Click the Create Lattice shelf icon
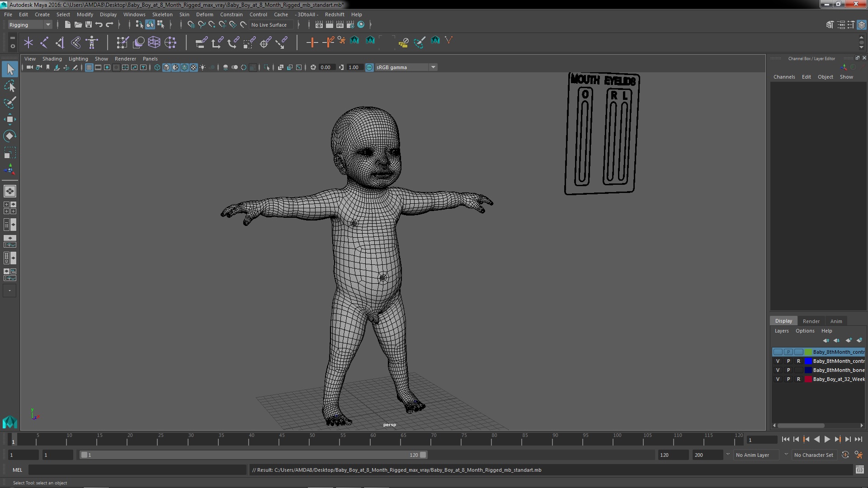 tap(154, 42)
